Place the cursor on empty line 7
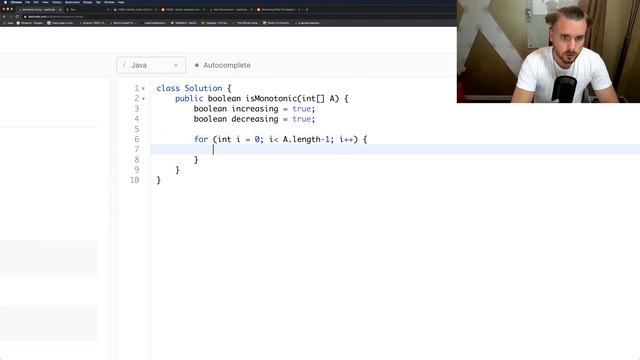The image size is (640, 360). pos(395,149)
